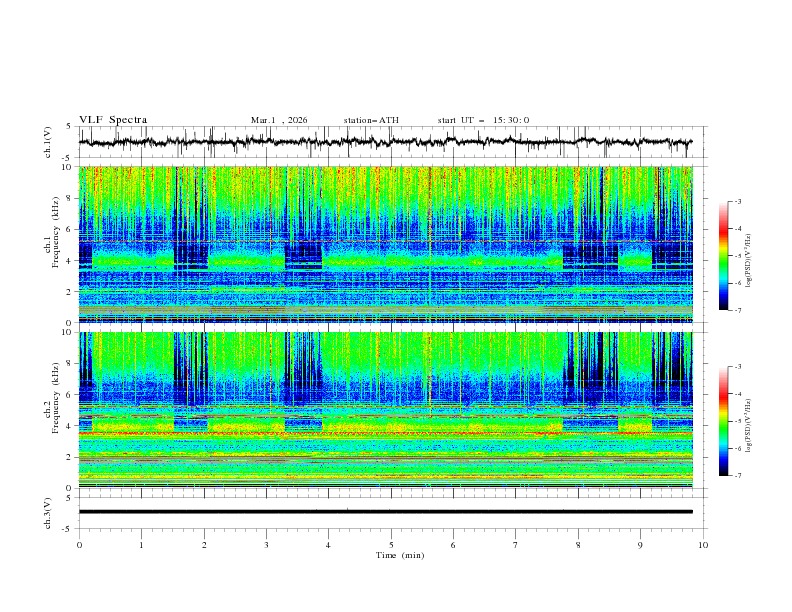Click the "7" tick label on time axis
Screen dimensions: 792x612
click(x=516, y=545)
